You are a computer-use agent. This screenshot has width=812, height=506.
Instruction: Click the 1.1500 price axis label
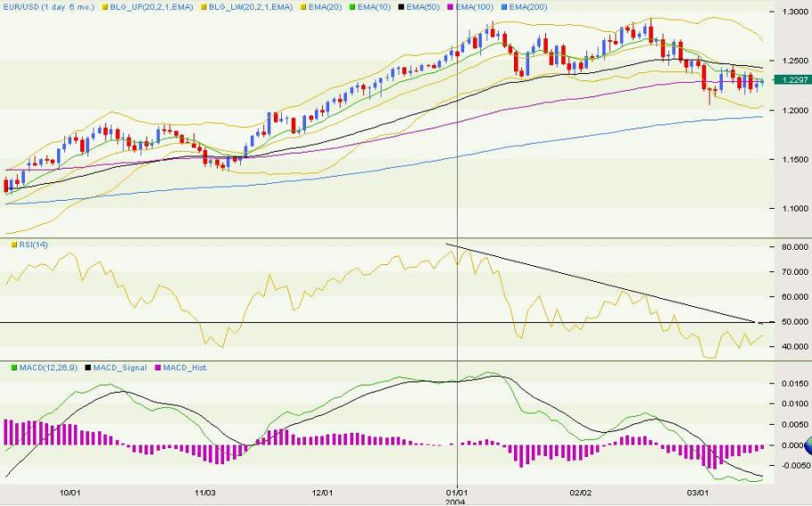click(x=796, y=160)
